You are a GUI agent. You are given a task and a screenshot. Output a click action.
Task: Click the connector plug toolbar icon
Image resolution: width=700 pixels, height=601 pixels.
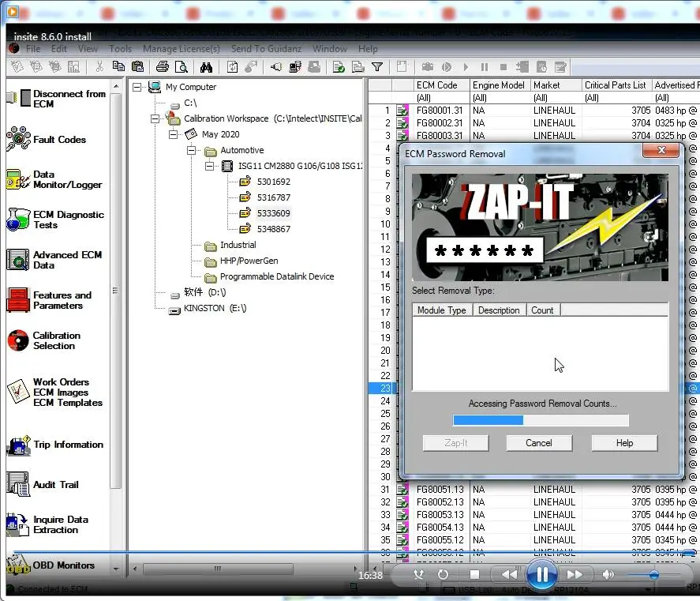pyautogui.click(x=276, y=67)
